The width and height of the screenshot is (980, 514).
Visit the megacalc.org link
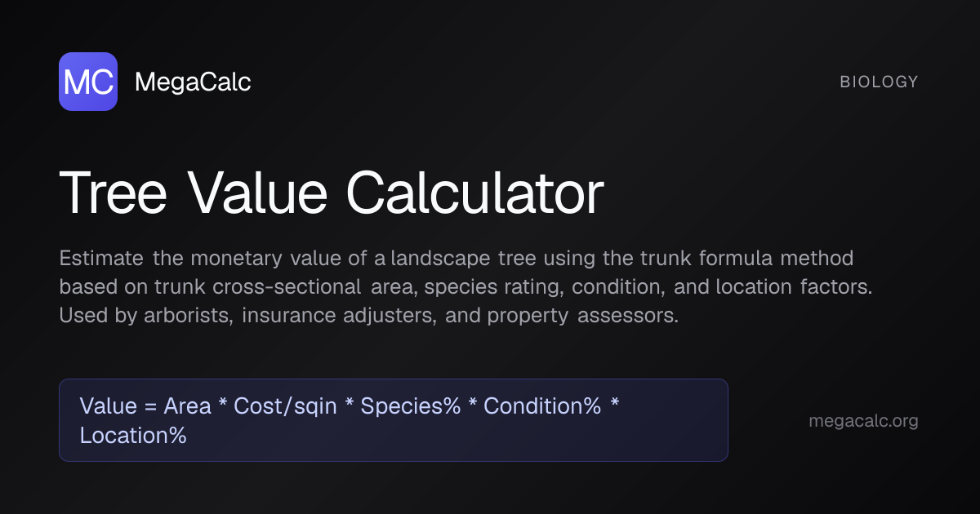(x=863, y=421)
